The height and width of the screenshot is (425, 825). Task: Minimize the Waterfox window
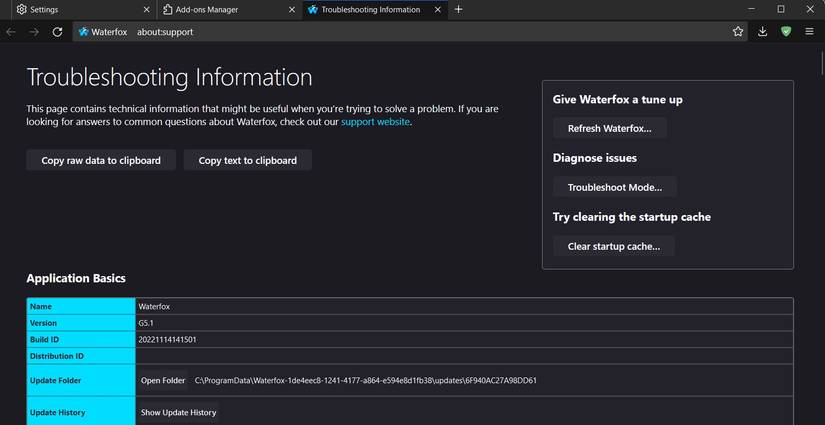(752, 9)
